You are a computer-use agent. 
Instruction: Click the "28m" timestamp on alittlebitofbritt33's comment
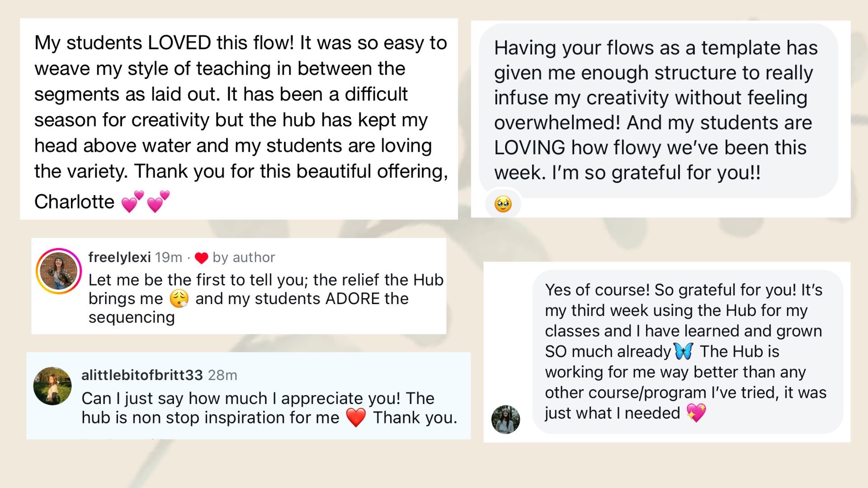(222, 375)
